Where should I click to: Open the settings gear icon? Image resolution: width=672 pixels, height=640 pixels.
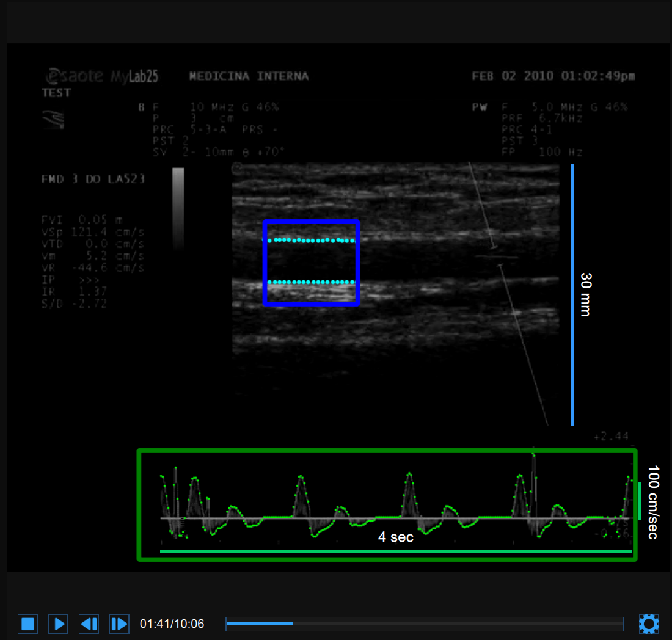tap(648, 624)
